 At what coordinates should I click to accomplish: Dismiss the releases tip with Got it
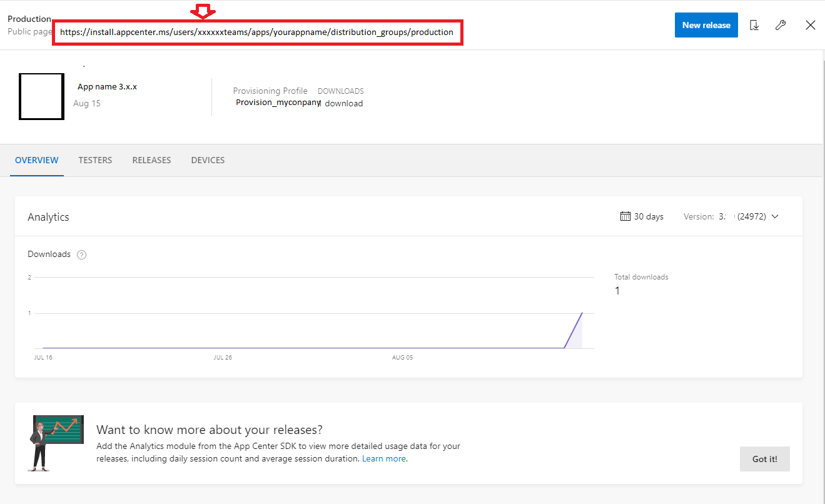[764, 458]
